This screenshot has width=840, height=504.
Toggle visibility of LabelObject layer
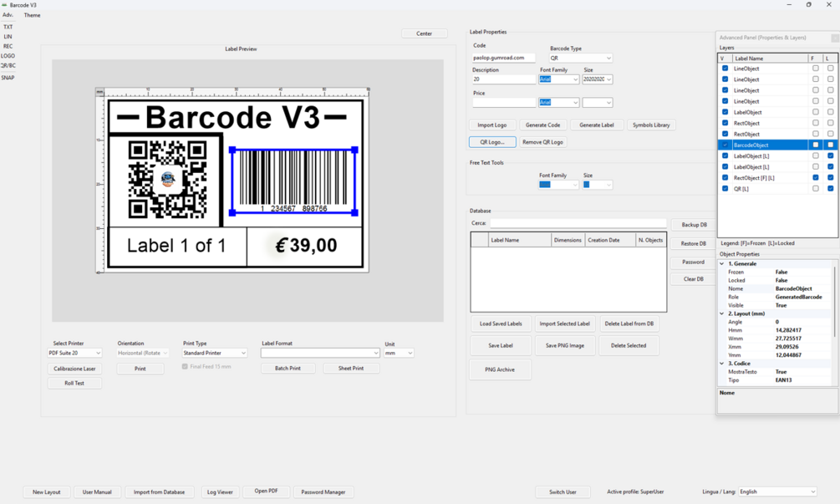[725, 112]
